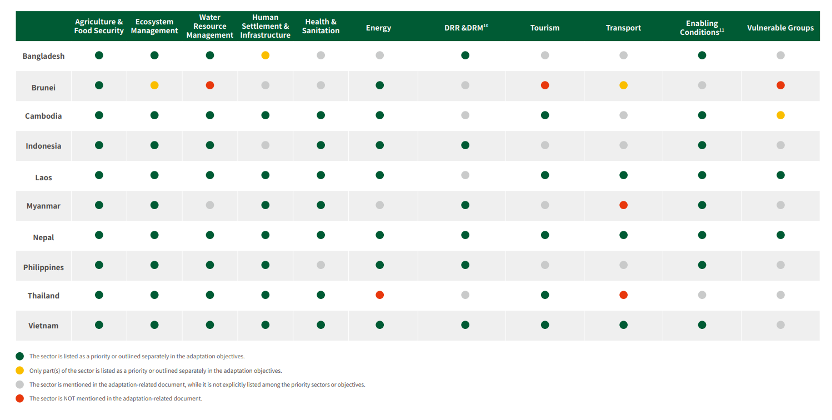The image size is (832, 420).
Task: Select the Human Settlement & Infrastructure header
Action: [x=265, y=26]
